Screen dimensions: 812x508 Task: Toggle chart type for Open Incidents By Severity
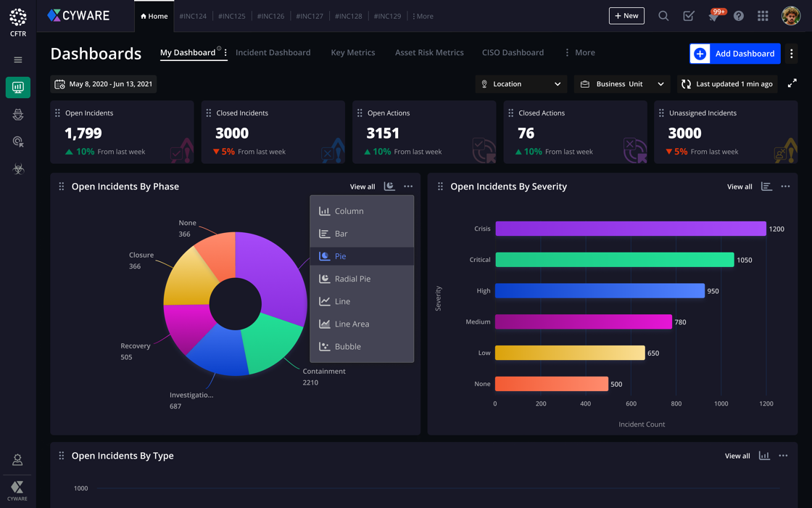click(x=766, y=187)
